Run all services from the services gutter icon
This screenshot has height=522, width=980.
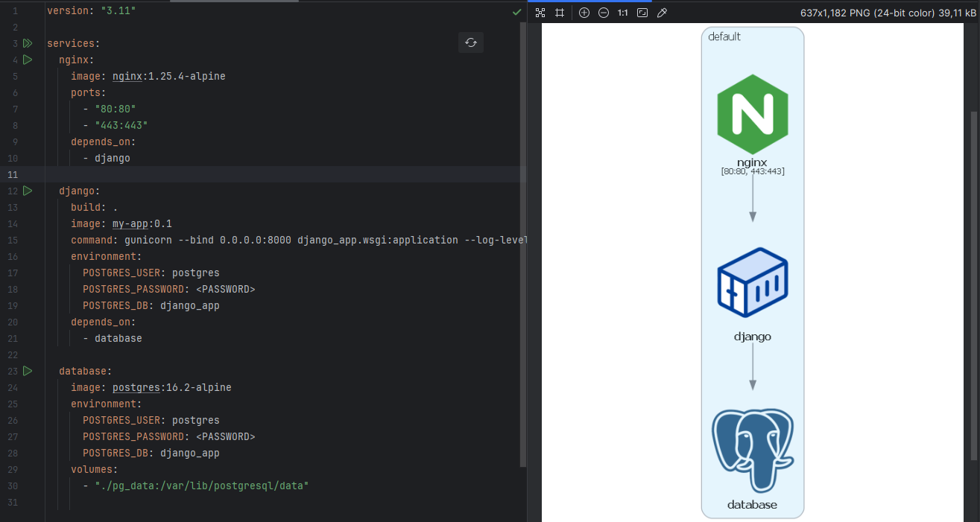click(28, 43)
